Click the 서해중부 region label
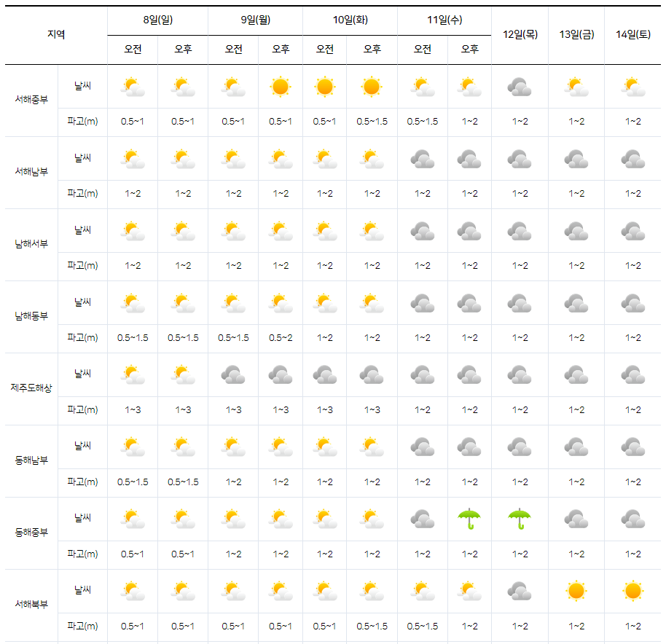Screen dimensions: 666x644 click(x=31, y=99)
